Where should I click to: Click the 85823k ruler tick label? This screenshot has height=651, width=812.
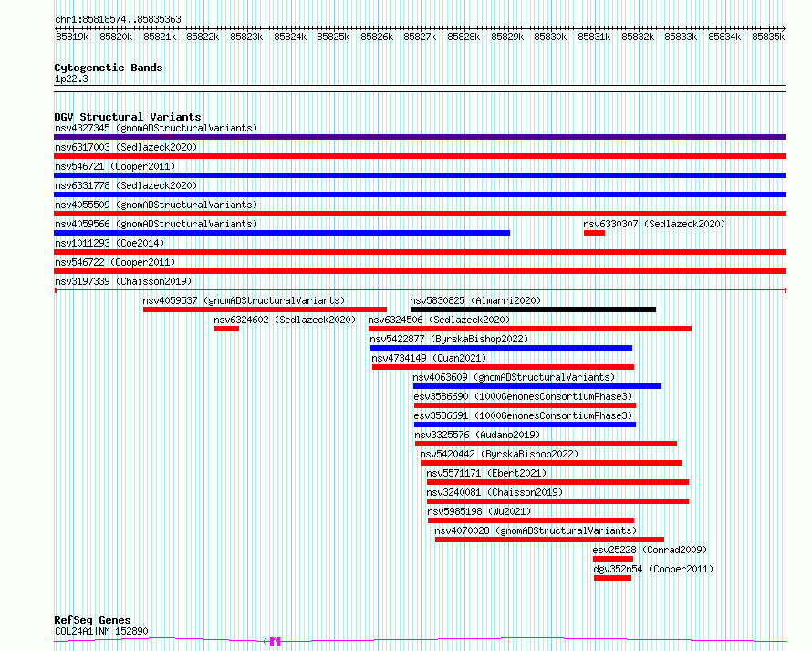tap(246, 37)
